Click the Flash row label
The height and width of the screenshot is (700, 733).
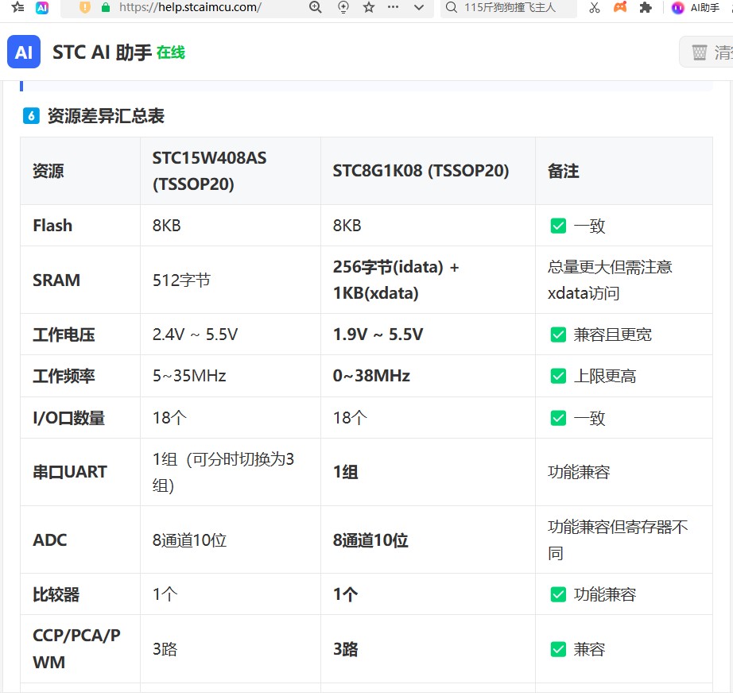(x=52, y=226)
